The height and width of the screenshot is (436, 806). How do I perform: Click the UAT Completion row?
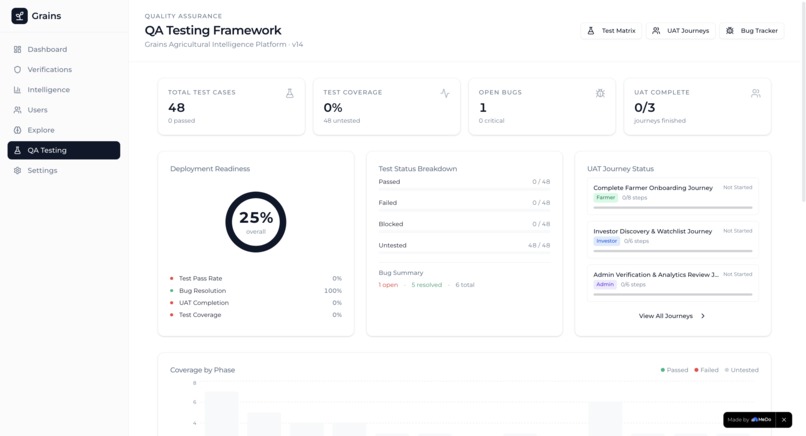[x=255, y=303]
